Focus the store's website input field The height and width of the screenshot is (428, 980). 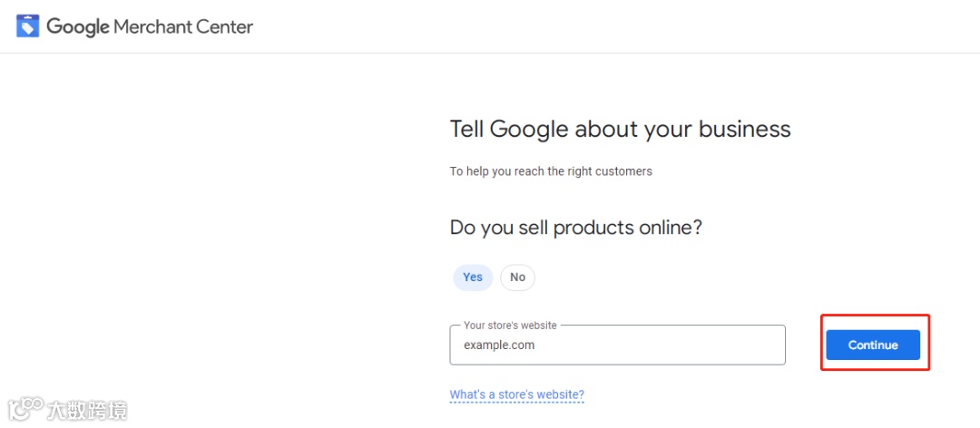click(617, 345)
